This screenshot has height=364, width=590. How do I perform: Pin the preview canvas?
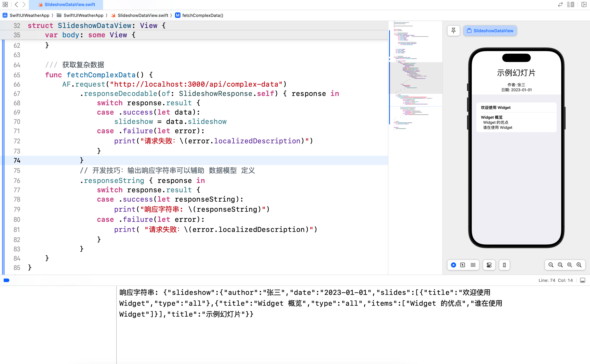[453, 30]
